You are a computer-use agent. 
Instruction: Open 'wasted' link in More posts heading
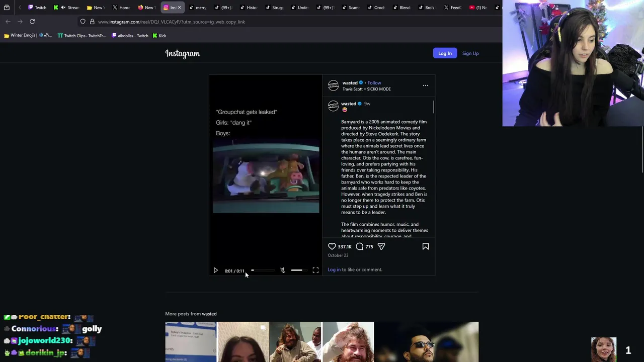[x=209, y=314]
